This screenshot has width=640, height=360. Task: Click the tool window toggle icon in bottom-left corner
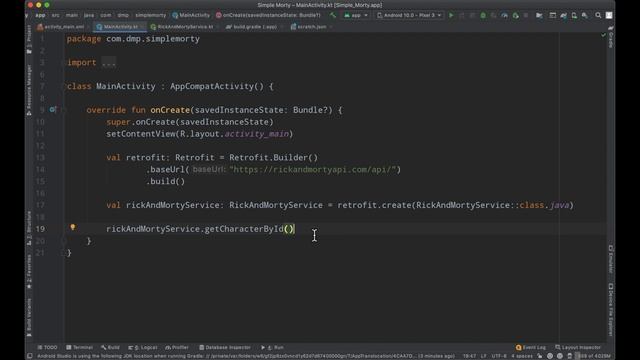coord(29,356)
